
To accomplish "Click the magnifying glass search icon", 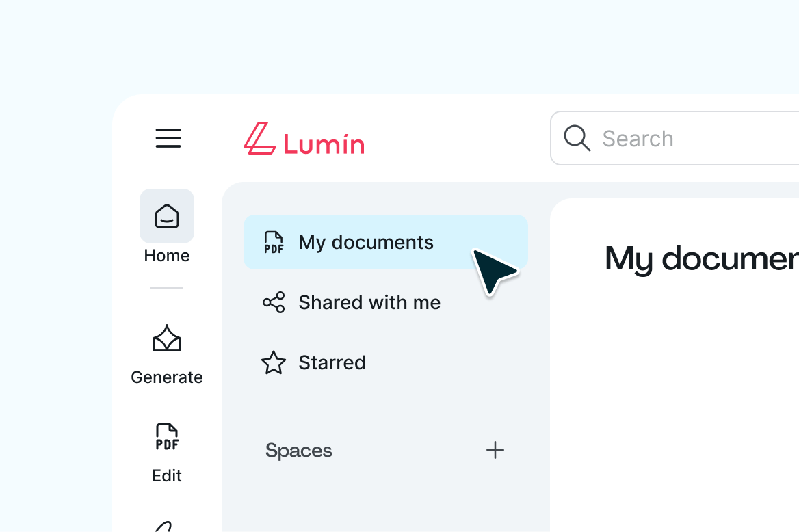I will tap(577, 138).
